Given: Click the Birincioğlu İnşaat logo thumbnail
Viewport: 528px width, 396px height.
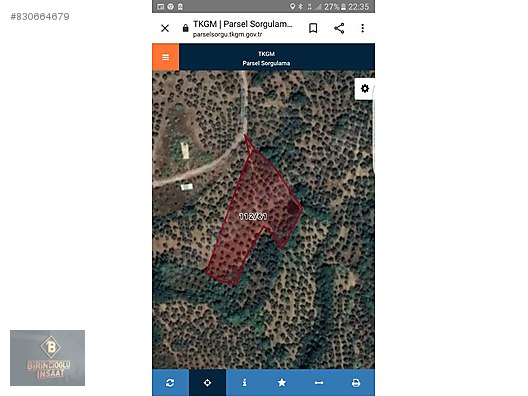Looking at the screenshot, I should (x=47, y=358).
